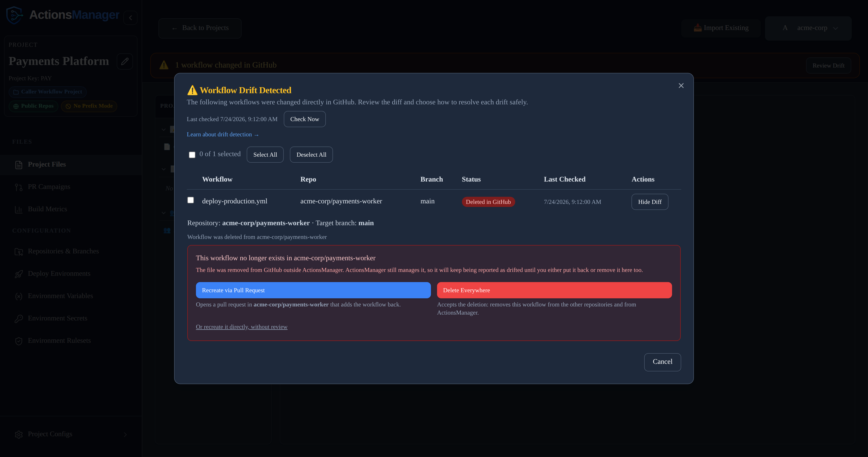
Task: Click the No Prefix Mode icon
Action: [69, 106]
